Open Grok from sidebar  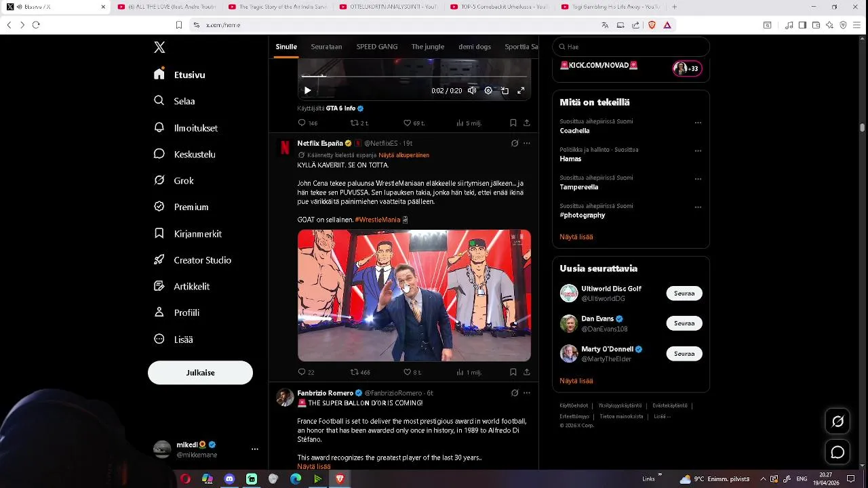[x=174, y=180]
